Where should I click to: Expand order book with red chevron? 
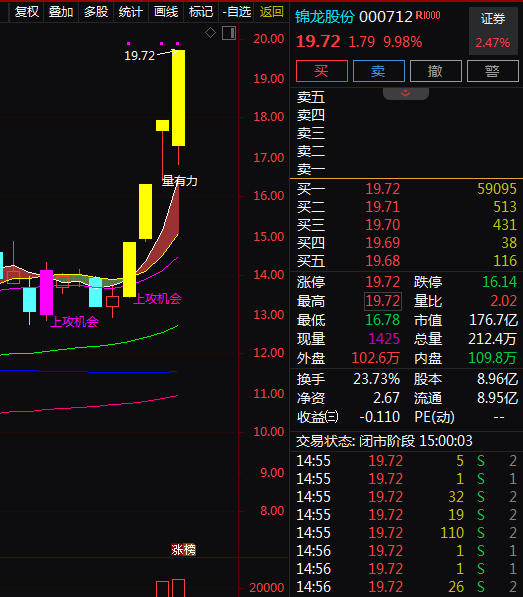(405, 93)
